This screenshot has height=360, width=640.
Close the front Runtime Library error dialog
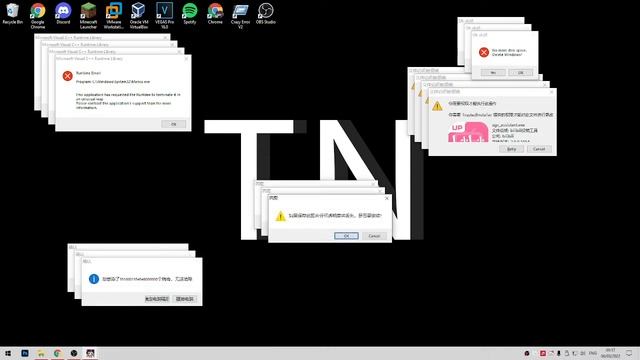tap(186, 59)
